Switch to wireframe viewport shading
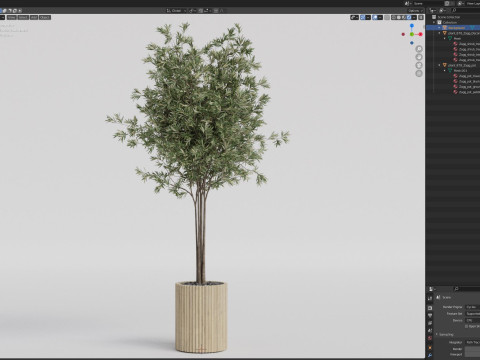Image resolution: width=480 pixels, height=360 pixels. (x=394, y=17)
